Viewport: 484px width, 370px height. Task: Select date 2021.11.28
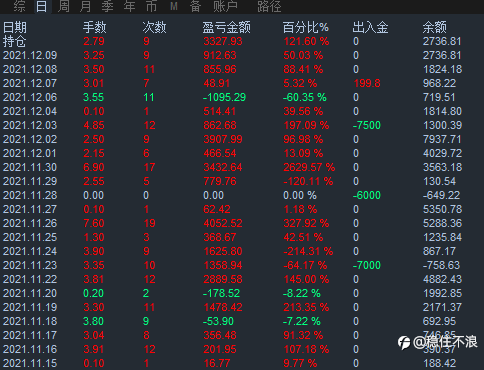(x=30, y=195)
